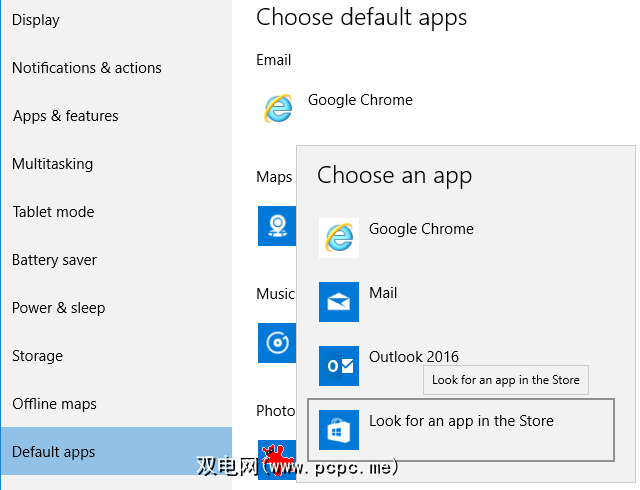Click the Music player default app icon
The width and height of the screenshot is (640, 490).
coord(275,342)
